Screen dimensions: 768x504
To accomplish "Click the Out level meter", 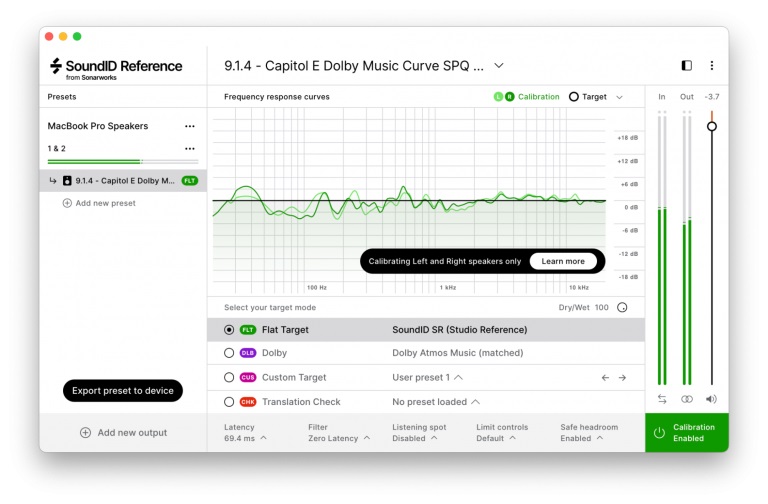I will pyautogui.click(x=687, y=247).
